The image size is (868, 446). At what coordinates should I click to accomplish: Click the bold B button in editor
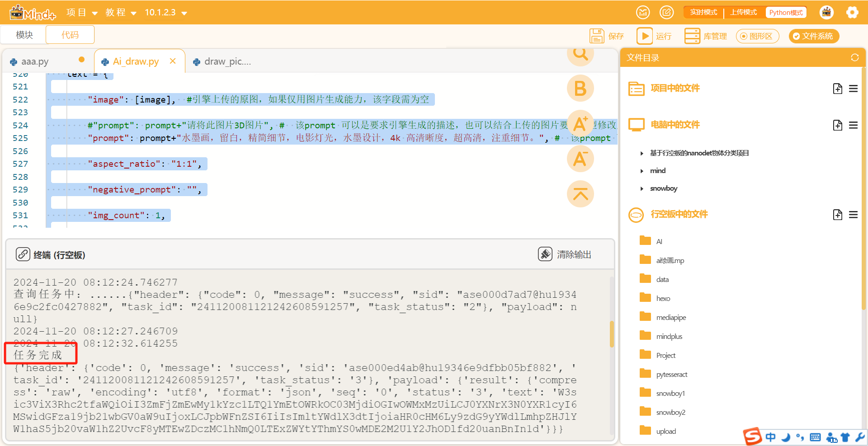point(580,89)
